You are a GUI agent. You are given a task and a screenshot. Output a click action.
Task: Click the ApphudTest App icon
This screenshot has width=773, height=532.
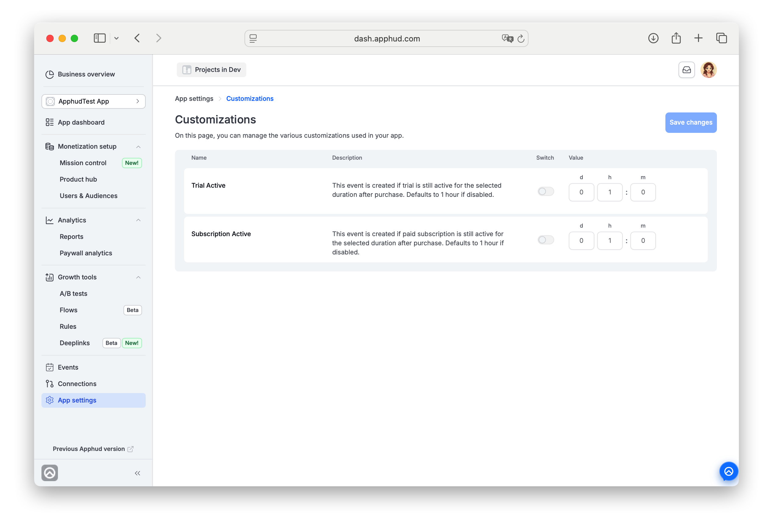(50, 101)
